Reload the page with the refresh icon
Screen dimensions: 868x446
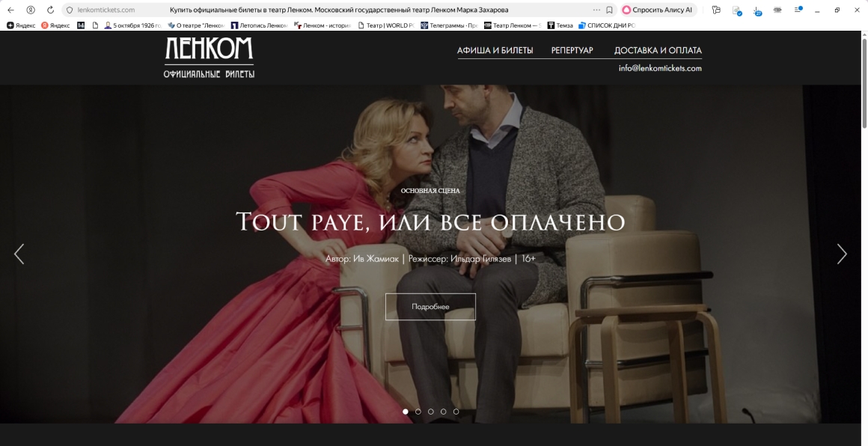click(50, 10)
